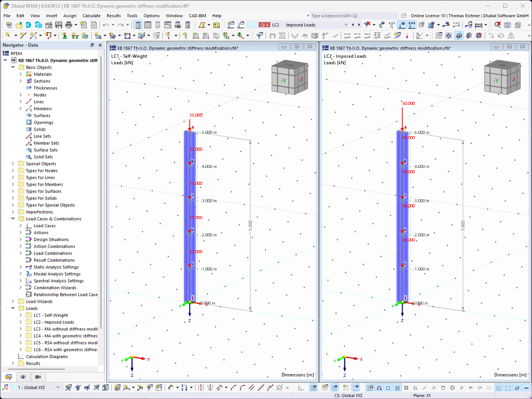Click the red magnifier cancel-zoom icon
532x399 pixels.
coord(498,25)
